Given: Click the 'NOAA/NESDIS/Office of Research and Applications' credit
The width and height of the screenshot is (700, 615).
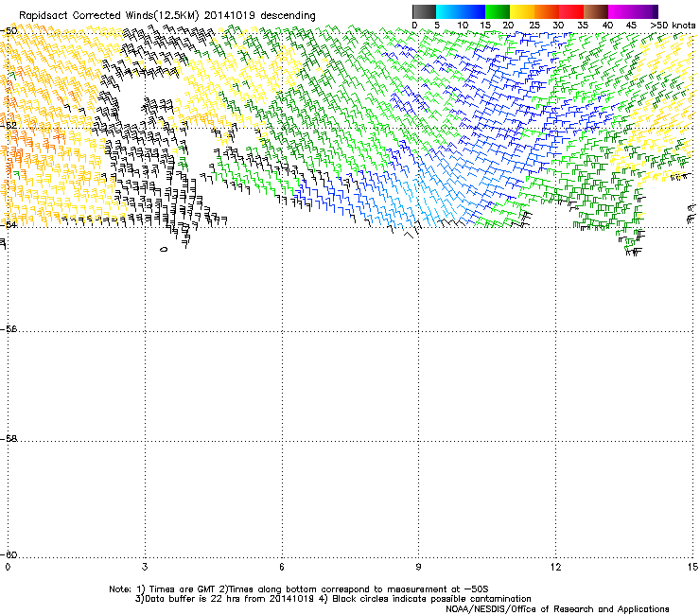Looking at the screenshot, I should [557, 609].
